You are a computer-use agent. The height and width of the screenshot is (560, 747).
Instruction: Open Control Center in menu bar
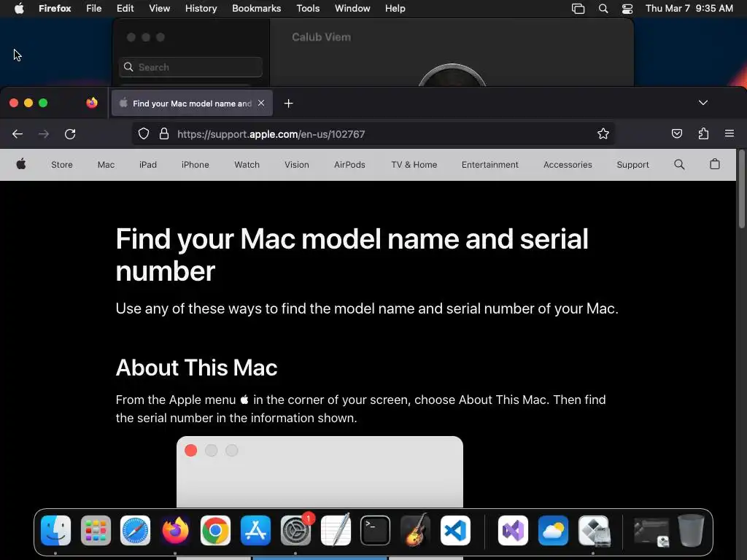[x=627, y=9]
